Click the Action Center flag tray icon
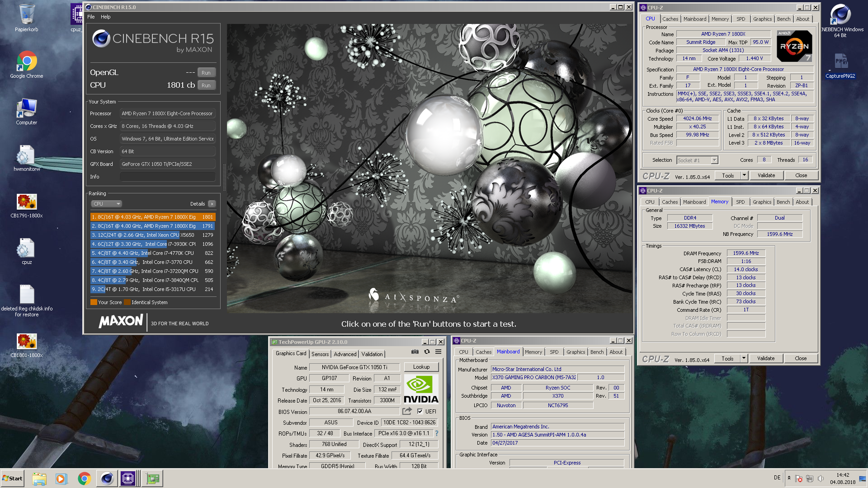 pos(799,479)
